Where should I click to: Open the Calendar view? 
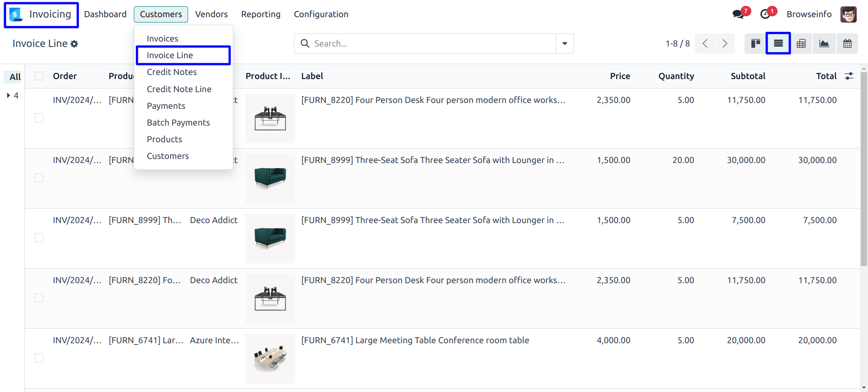point(847,43)
